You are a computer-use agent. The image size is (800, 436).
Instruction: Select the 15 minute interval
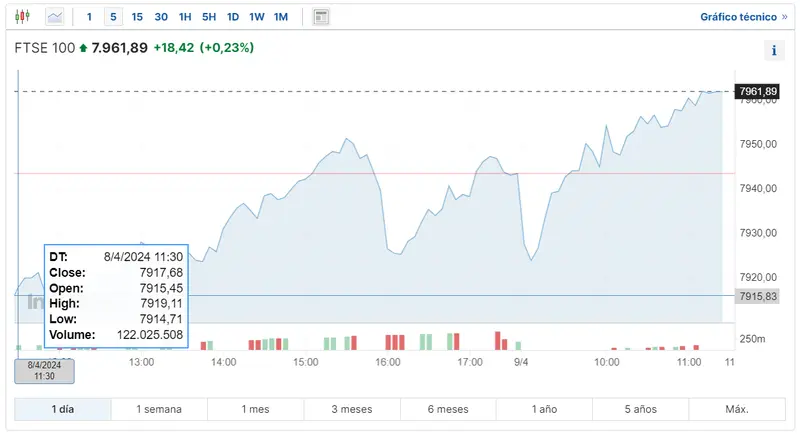tap(137, 17)
